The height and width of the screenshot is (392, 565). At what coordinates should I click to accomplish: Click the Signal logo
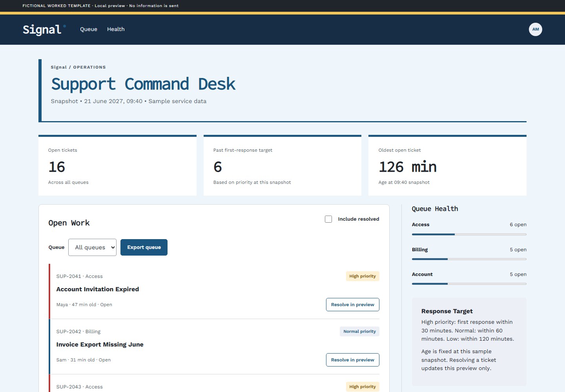[44, 29]
